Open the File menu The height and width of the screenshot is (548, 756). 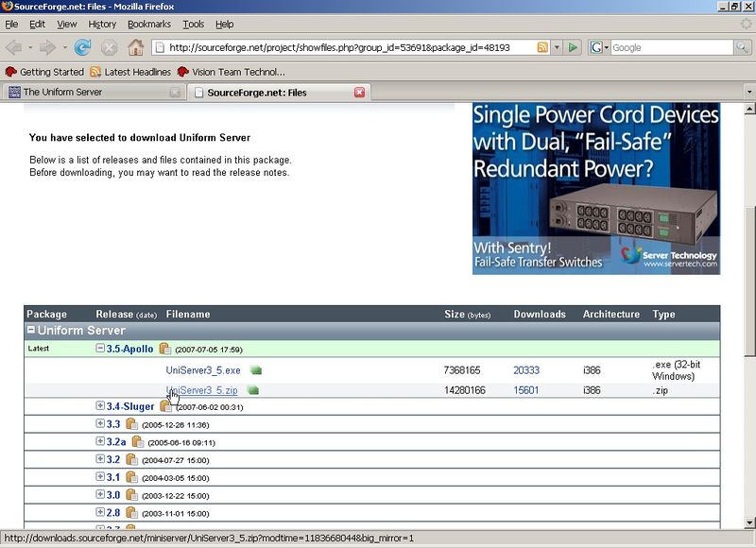coord(11,25)
